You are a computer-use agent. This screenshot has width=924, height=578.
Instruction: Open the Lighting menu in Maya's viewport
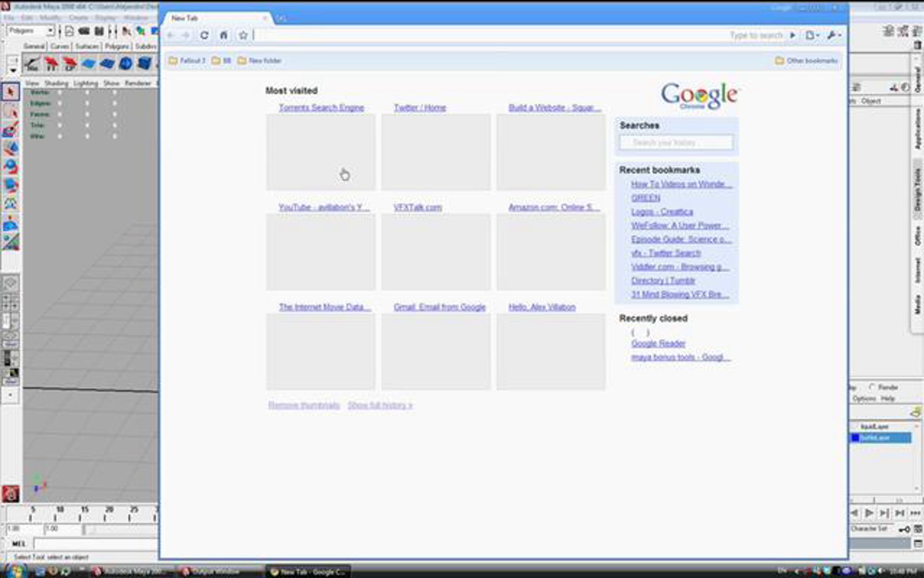click(x=85, y=83)
